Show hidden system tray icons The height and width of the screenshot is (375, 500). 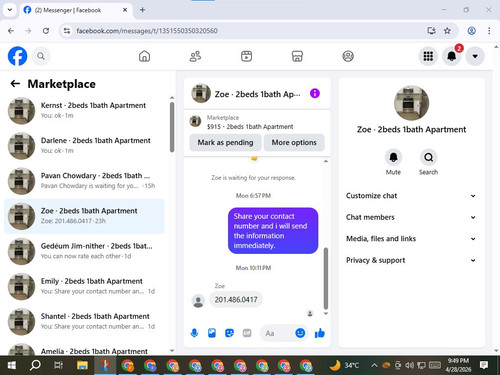point(374,365)
